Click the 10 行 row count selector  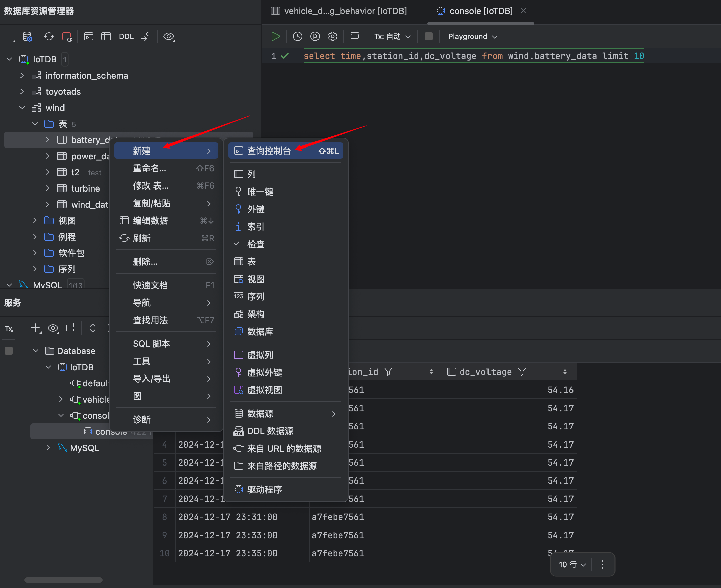point(572,564)
